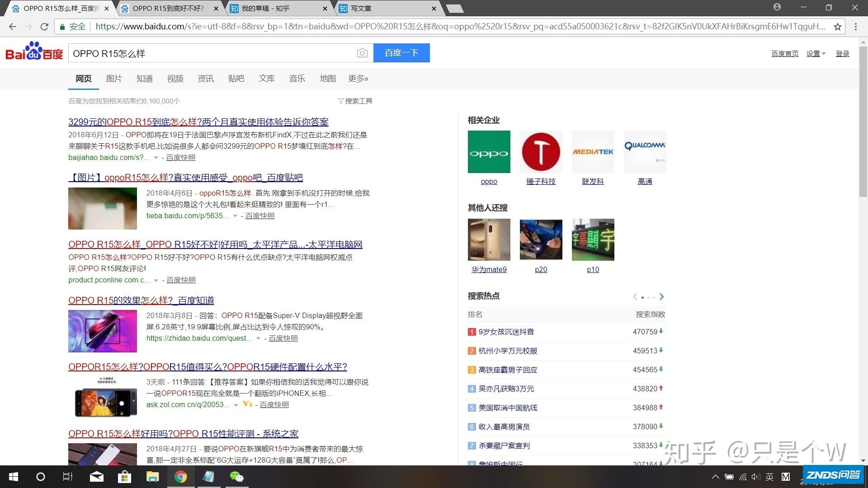Click the Cortana circle icon in taskbar
This screenshot has height=488, width=868.
tap(40, 477)
